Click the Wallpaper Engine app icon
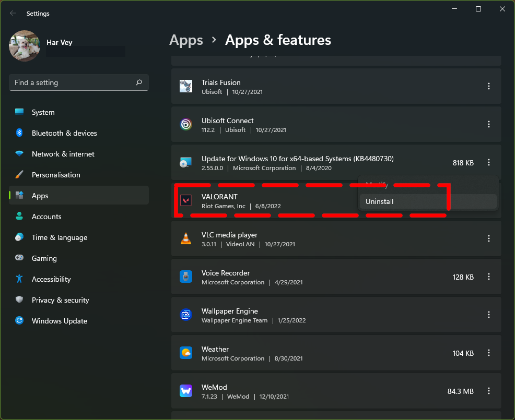The image size is (515, 420). click(x=186, y=315)
